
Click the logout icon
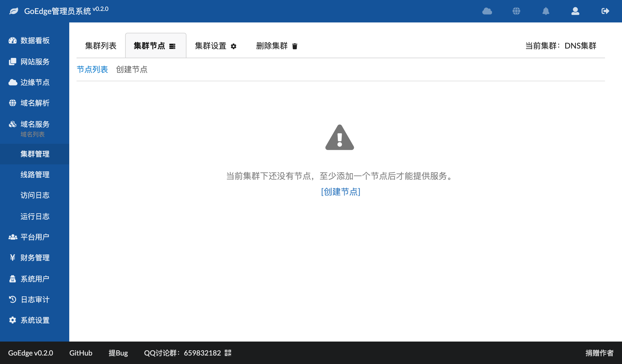click(x=605, y=11)
